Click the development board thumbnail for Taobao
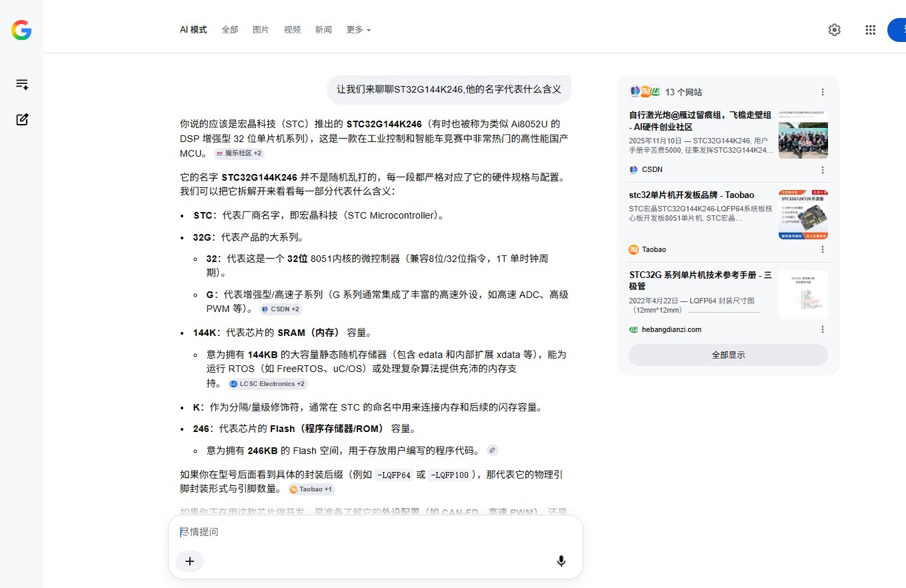 pos(803,215)
